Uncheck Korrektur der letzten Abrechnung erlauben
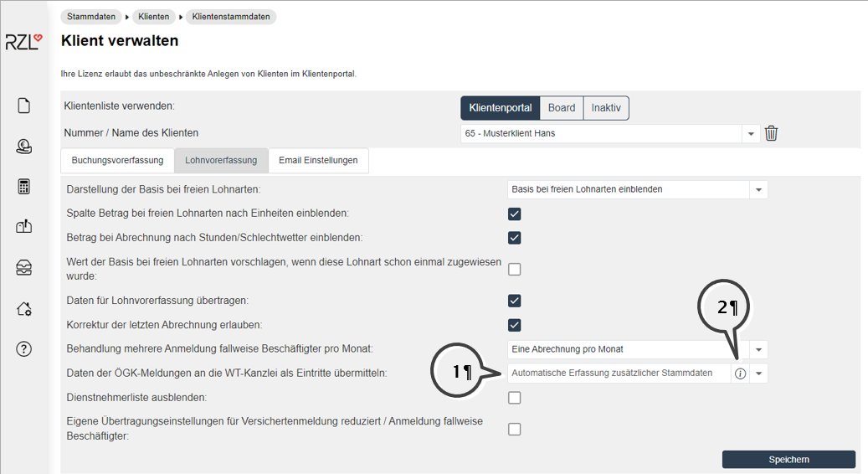Image resolution: width=868 pixels, height=474 pixels. coord(515,325)
